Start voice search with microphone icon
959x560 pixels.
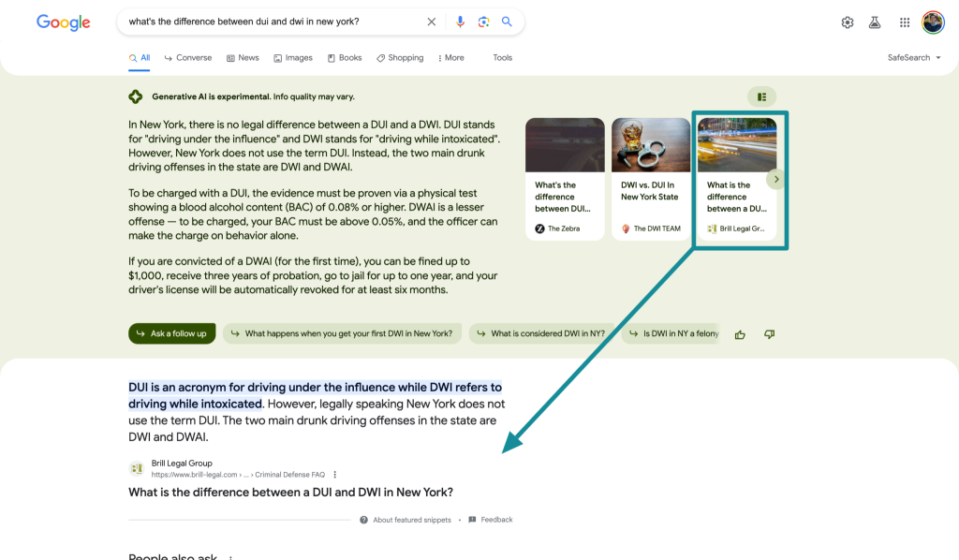click(x=460, y=22)
